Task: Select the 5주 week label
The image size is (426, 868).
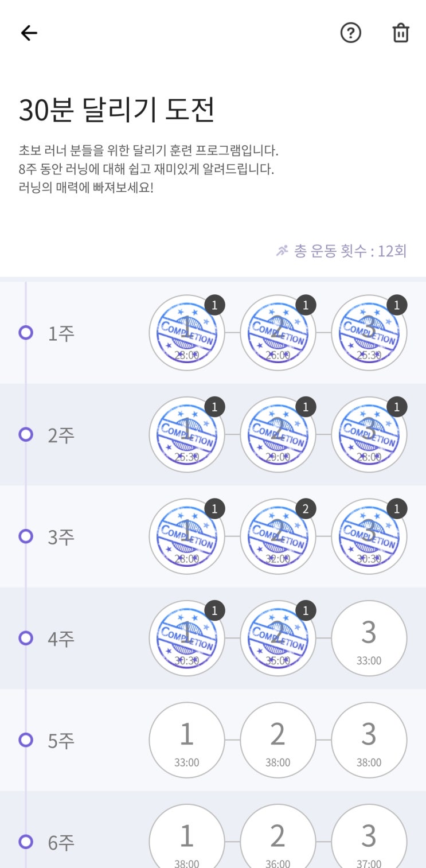Action: coord(61,741)
